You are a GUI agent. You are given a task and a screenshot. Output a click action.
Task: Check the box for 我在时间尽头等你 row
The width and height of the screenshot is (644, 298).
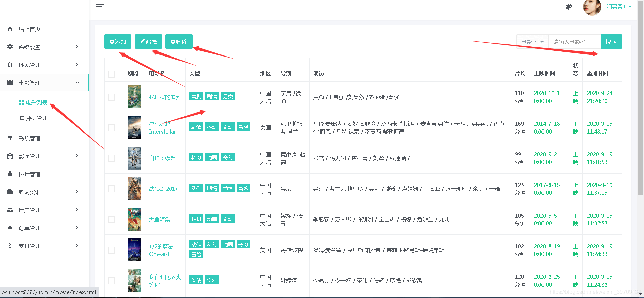click(112, 281)
